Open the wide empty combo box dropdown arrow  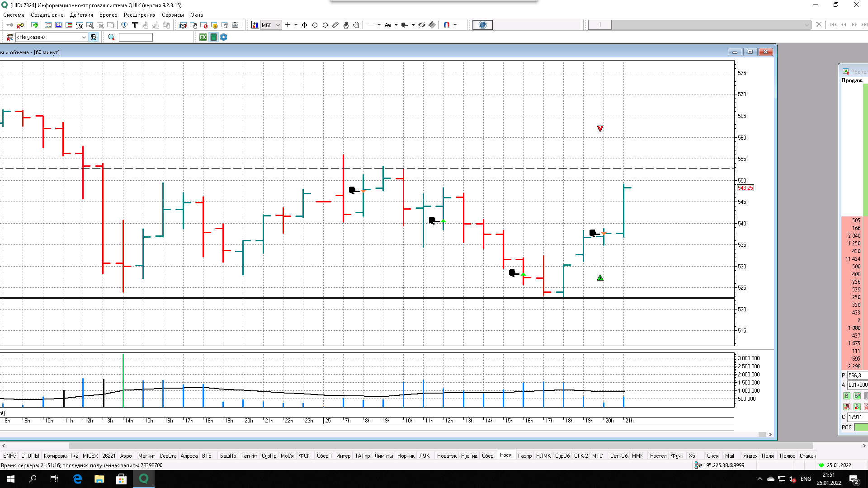tap(807, 25)
